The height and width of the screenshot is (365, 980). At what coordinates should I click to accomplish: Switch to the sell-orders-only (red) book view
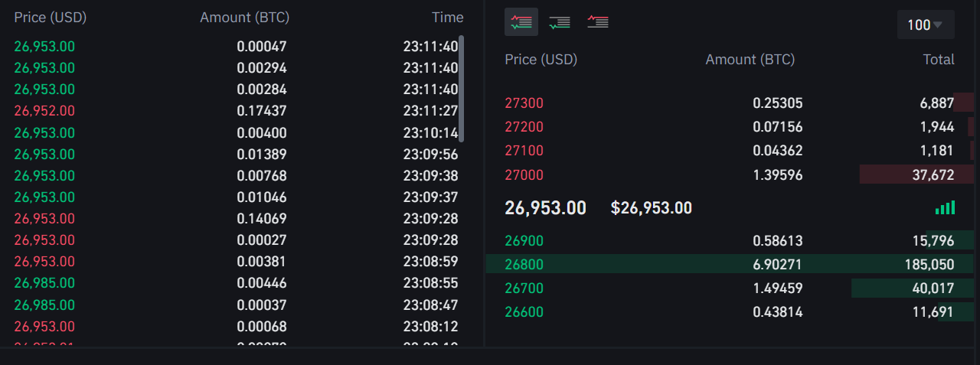[598, 22]
